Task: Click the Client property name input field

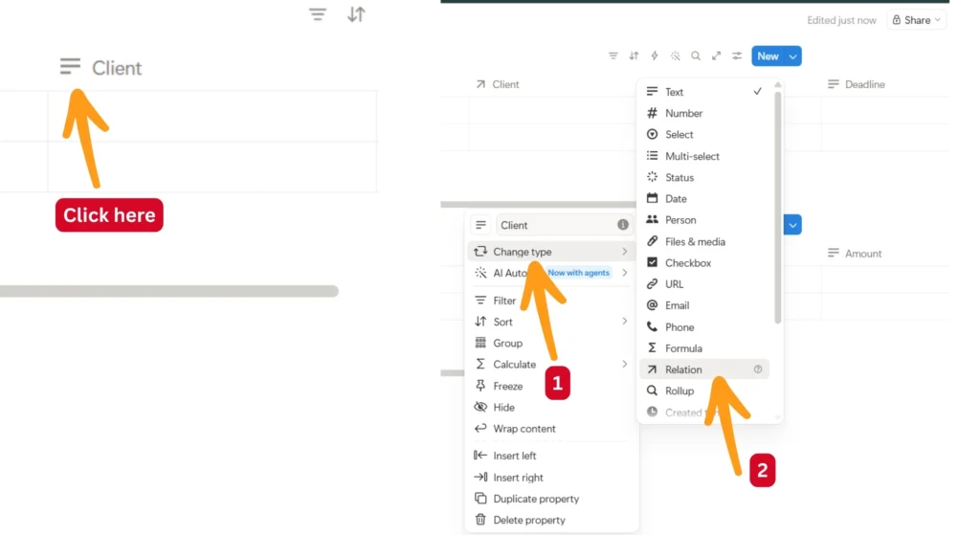Action: click(x=564, y=225)
